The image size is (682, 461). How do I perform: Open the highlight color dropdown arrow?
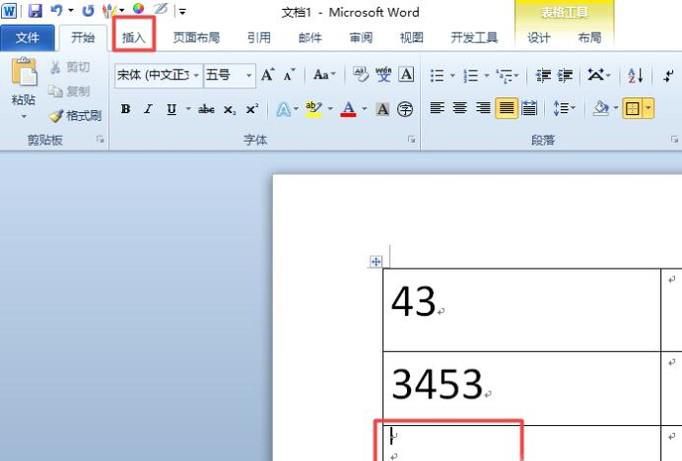tap(331, 109)
